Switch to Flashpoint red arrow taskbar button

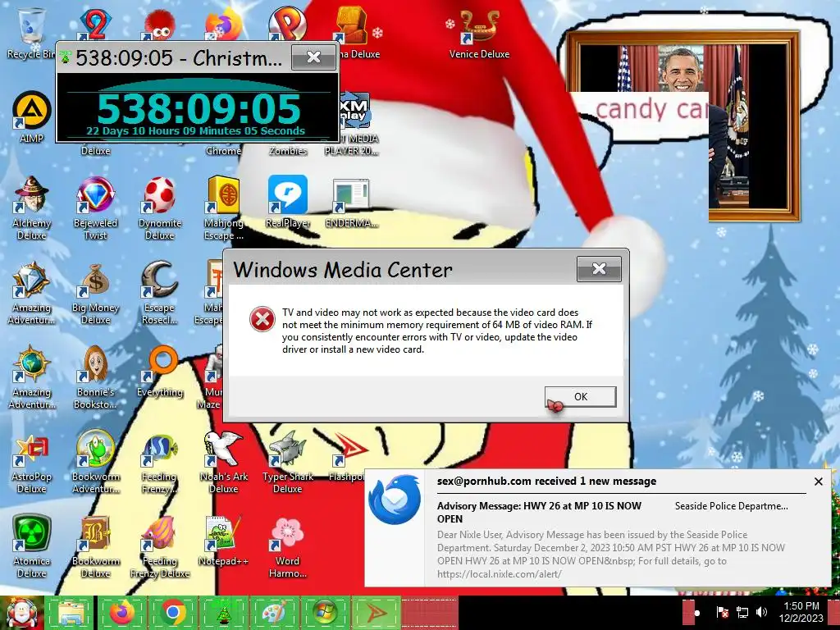pyautogui.click(x=376, y=612)
